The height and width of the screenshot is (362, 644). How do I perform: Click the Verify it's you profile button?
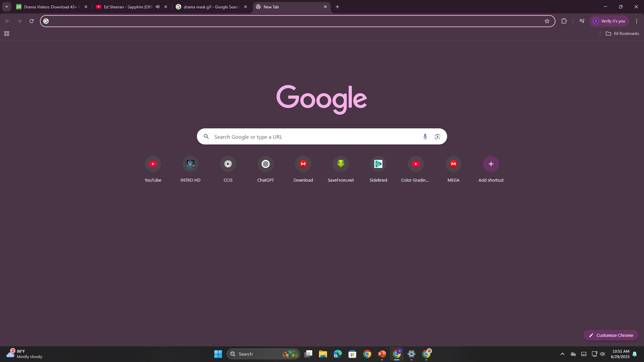click(609, 21)
